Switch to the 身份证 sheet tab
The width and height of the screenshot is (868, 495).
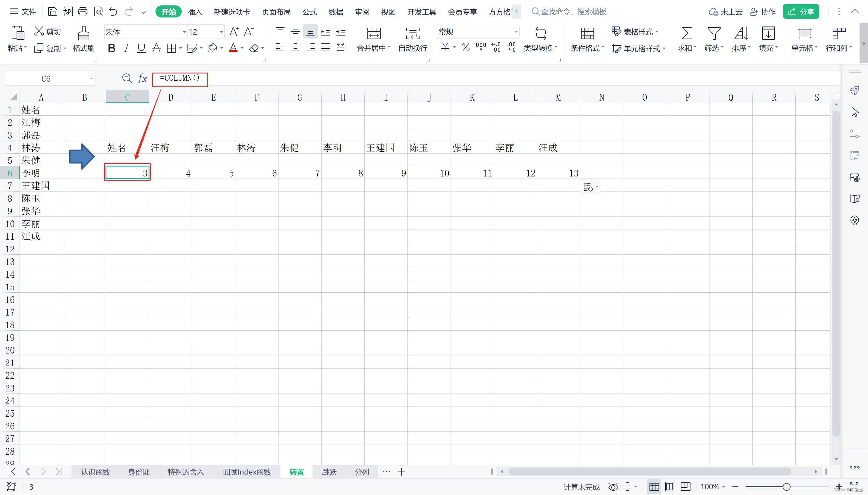139,472
